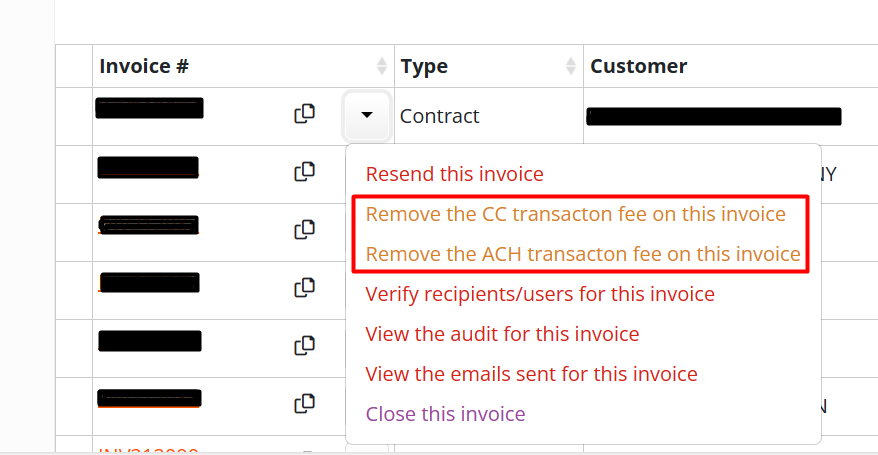The width and height of the screenshot is (878, 455).
Task: Copy the invoice number in the sixth row
Action: pos(305,404)
